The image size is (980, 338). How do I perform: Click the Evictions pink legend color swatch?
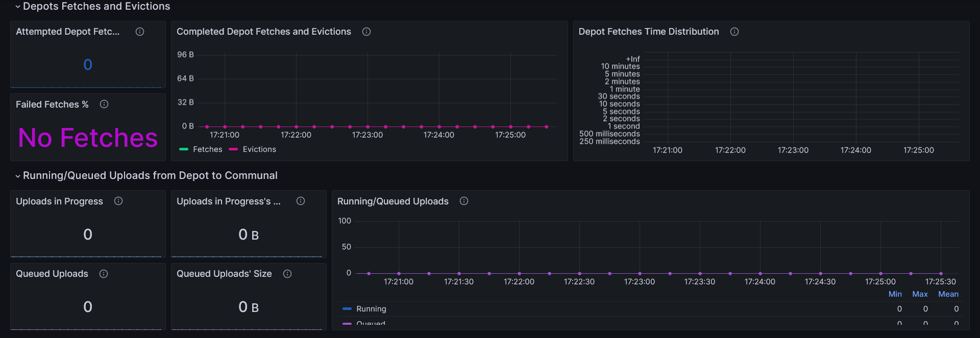point(233,149)
